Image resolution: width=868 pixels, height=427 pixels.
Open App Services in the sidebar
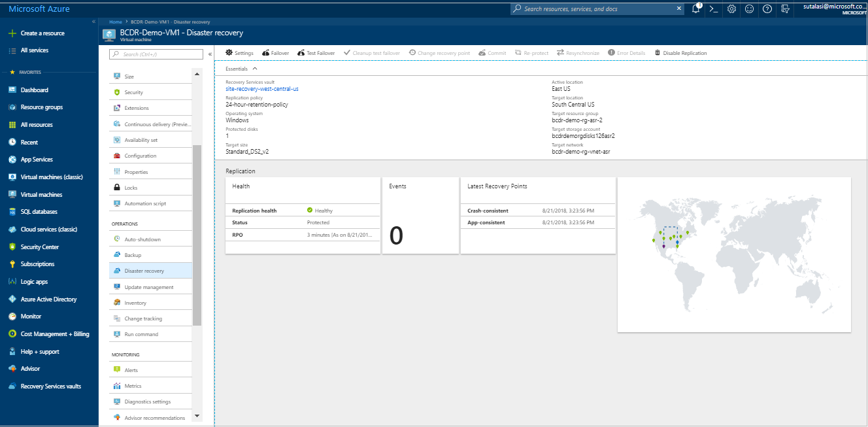[31, 160]
